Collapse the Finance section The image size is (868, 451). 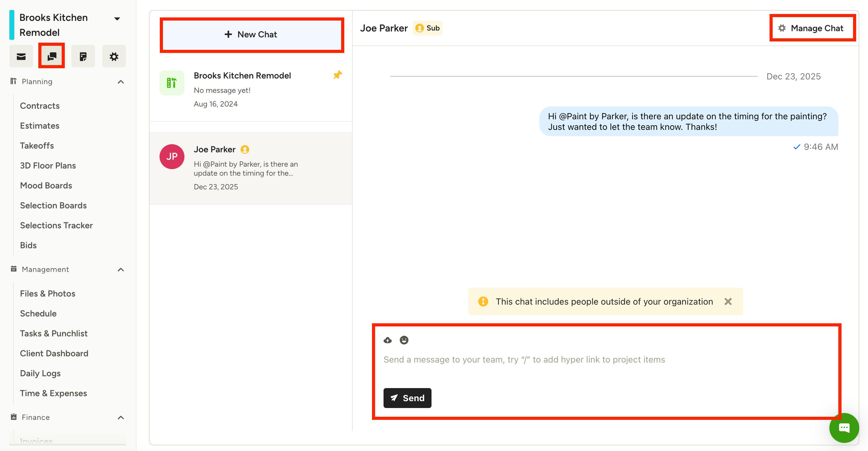coord(121,418)
